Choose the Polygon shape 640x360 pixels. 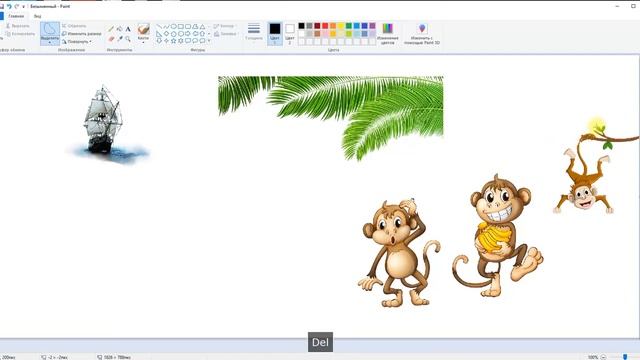[195, 26]
